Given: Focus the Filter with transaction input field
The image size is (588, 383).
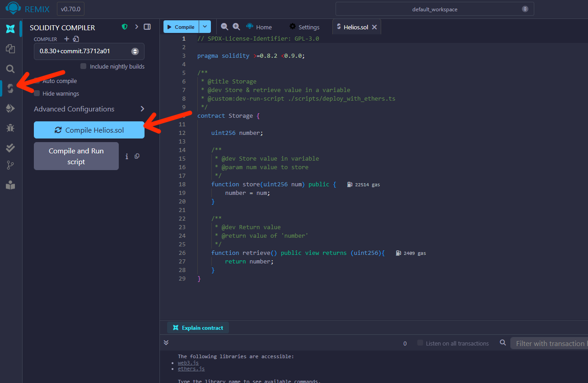Looking at the screenshot, I should pyautogui.click(x=549, y=343).
